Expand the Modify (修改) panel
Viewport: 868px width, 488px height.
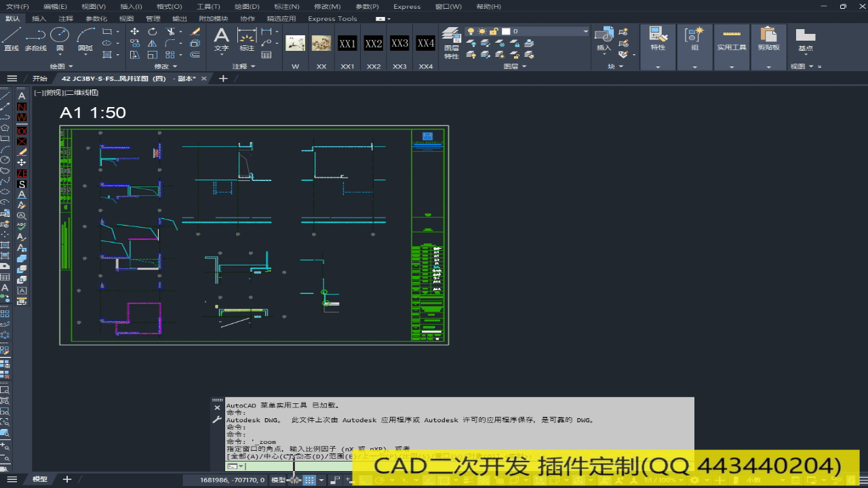(x=166, y=66)
